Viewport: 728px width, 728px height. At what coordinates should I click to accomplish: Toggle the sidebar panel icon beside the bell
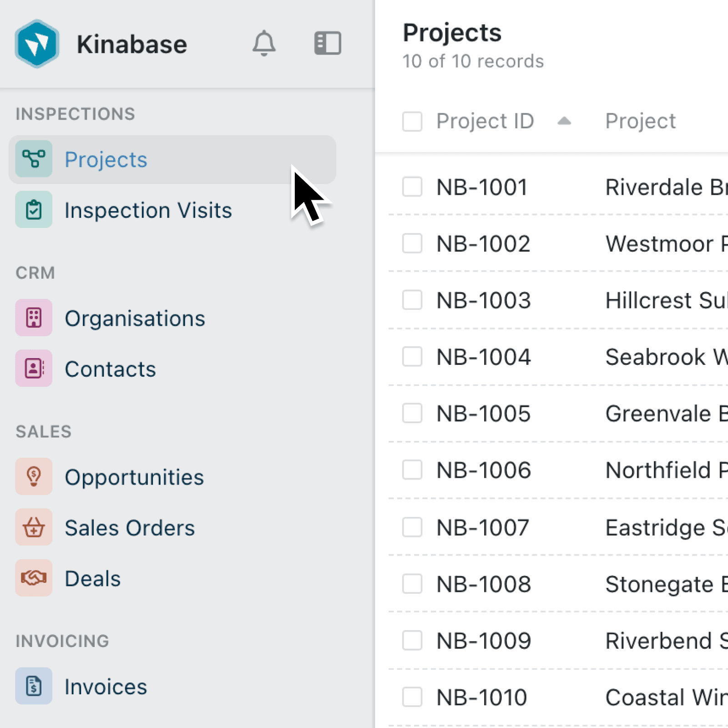(327, 44)
